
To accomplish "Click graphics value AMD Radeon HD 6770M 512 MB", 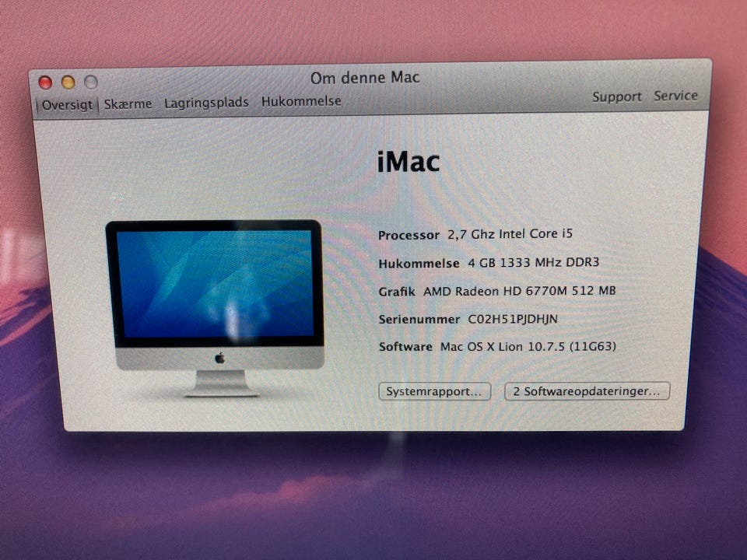I will [x=519, y=291].
